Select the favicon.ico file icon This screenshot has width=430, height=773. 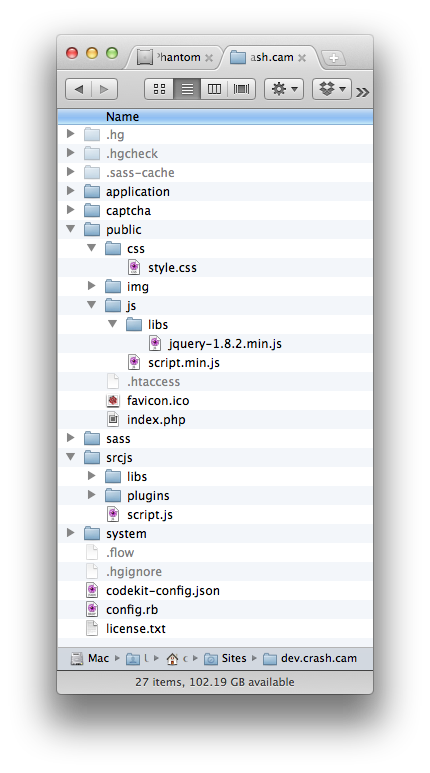pyautogui.click(x=113, y=400)
